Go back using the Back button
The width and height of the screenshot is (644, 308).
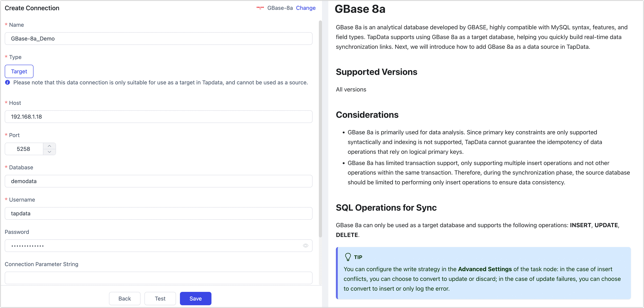pos(125,299)
